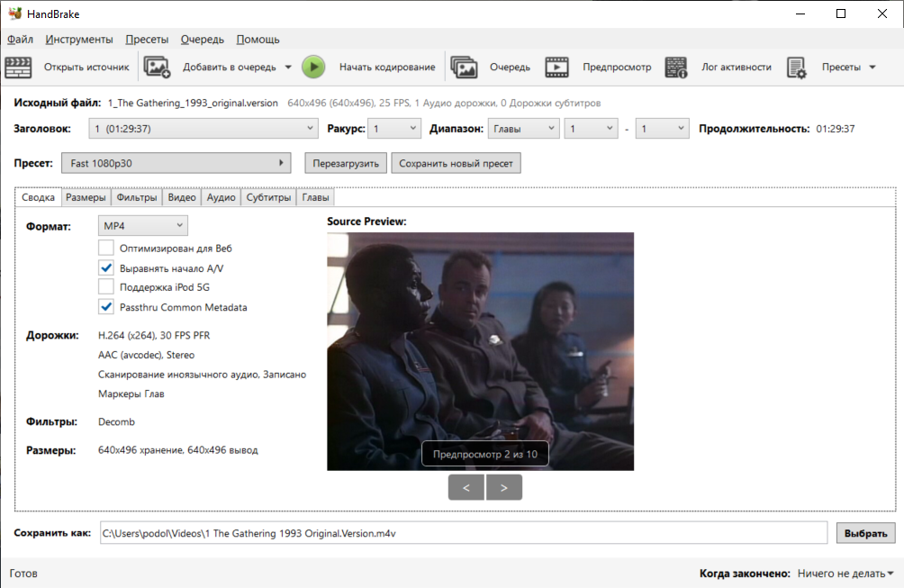Click the Перезагрузить button
The height and width of the screenshot is (588, 904).
tap(346, 163)
